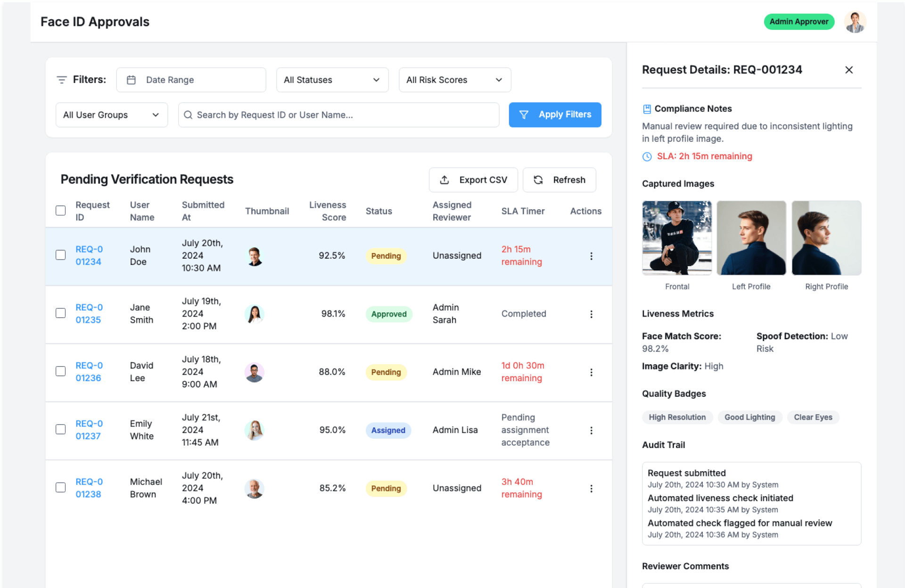905x588 pixels.
Task: View the Left Profile captured image
Action: tap(751, 238)
